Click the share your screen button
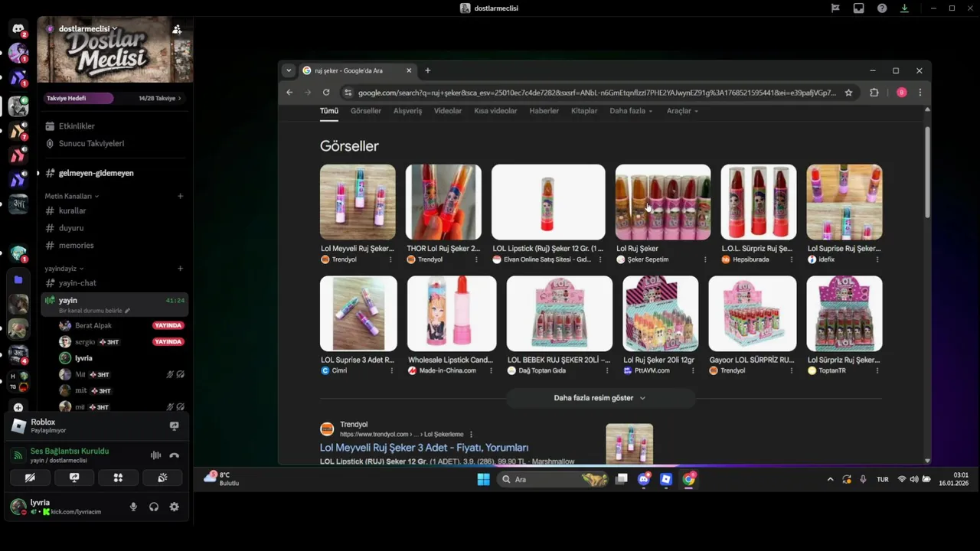Screen dimensions: 980x551 click(74, 478)
